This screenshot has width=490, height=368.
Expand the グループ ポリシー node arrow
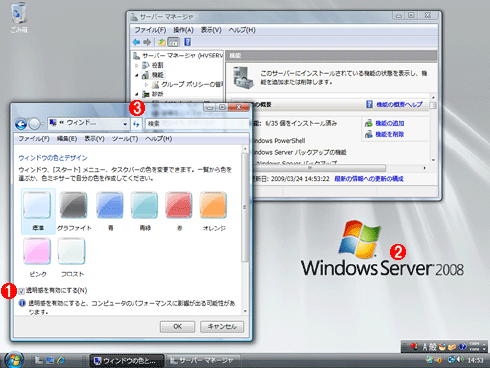point(146,85)
